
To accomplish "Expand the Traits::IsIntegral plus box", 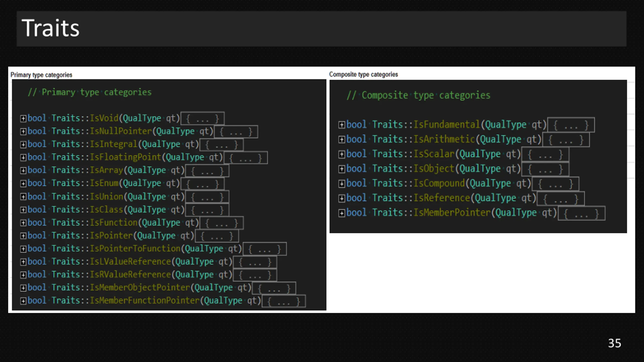I will click(23, 145).
